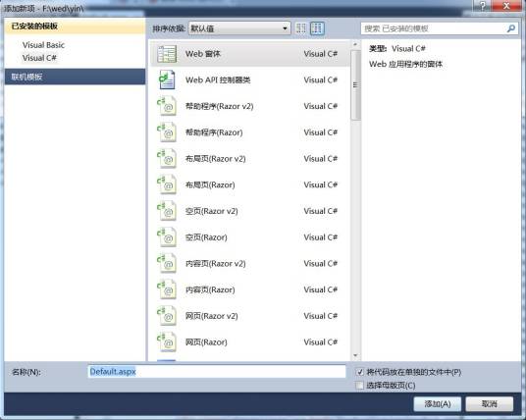Click the scrollbar down arrow
This screenshot has width=526, height=420.
point(355,355)
